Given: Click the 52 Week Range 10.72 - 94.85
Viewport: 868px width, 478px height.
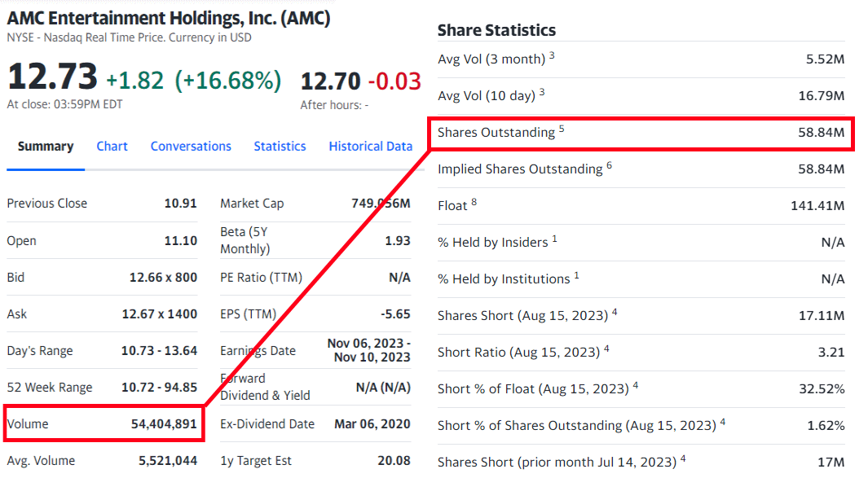Looking at the screenshot, I should tap(160, 387).
